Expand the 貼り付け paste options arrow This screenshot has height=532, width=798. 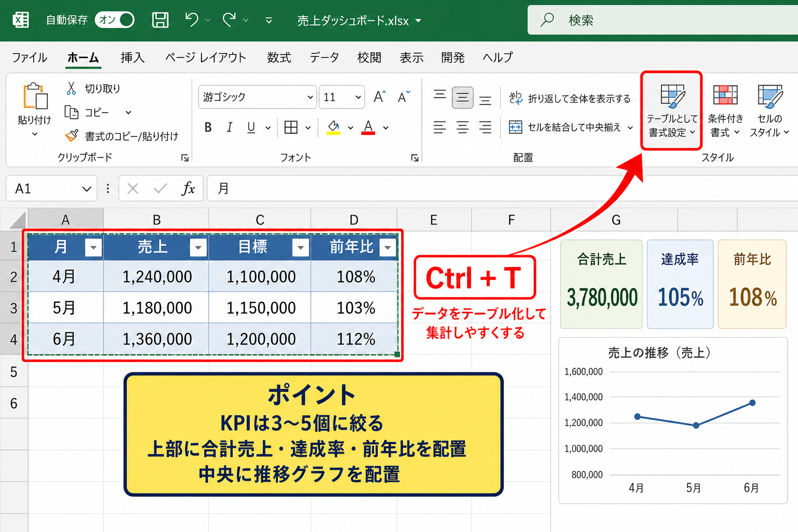coord(35,134)
